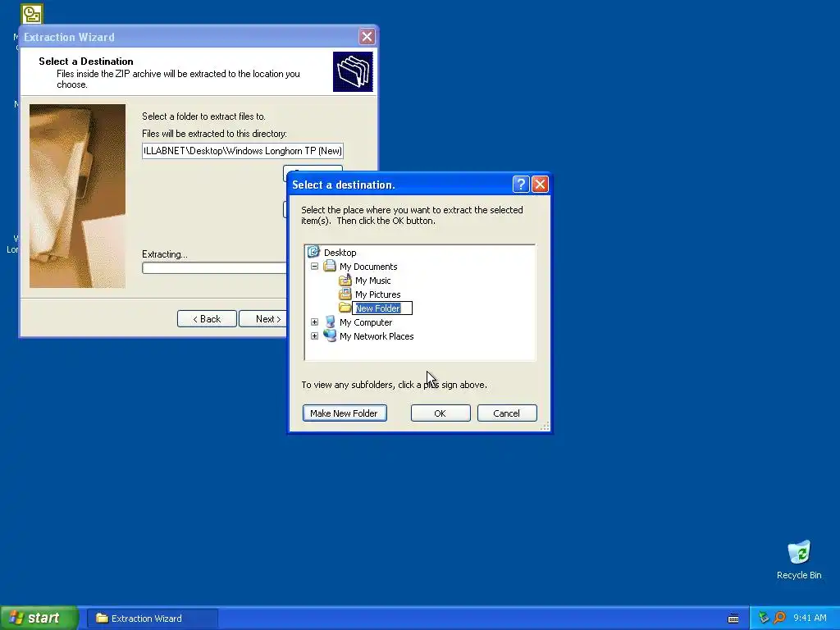Click the New Folder icon in tree
Image resolution: width=840 pixels, height=630 pixels.
(345, 308)
